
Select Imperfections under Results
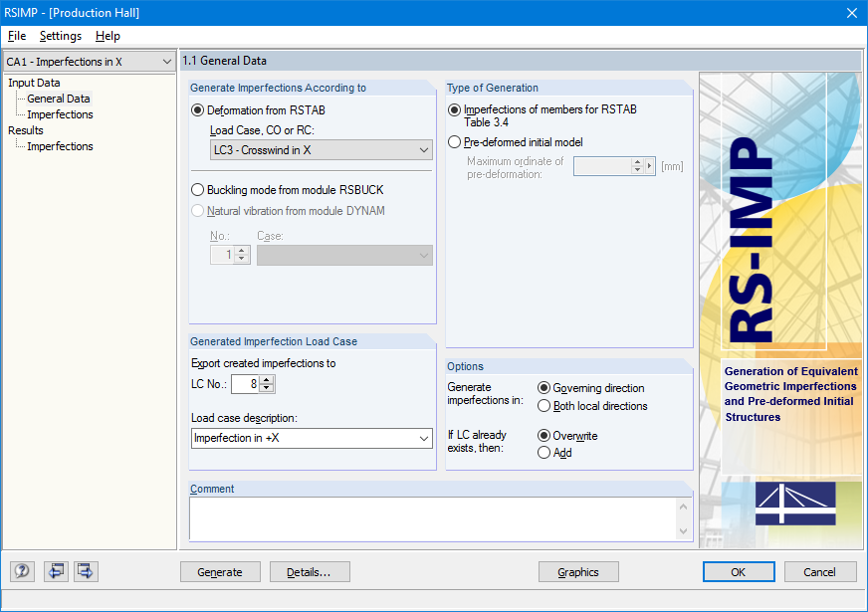[x=60, y=146]
